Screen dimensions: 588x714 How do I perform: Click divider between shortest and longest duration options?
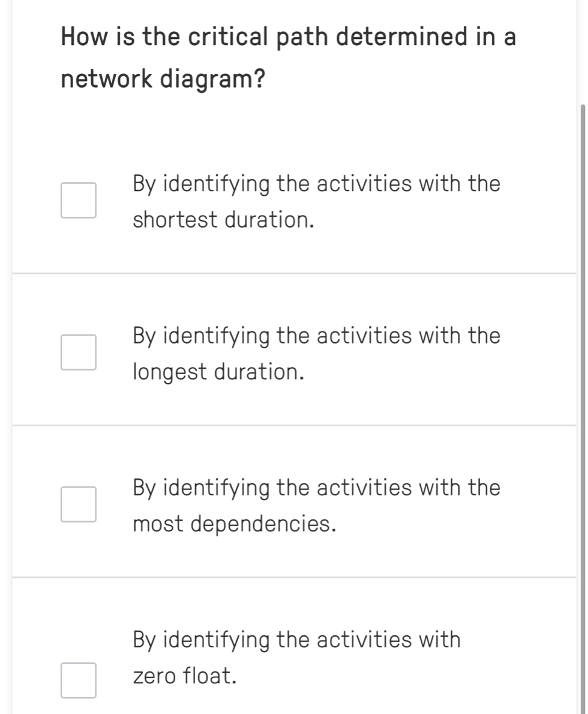pyautogui.click(x=294, y=273)
